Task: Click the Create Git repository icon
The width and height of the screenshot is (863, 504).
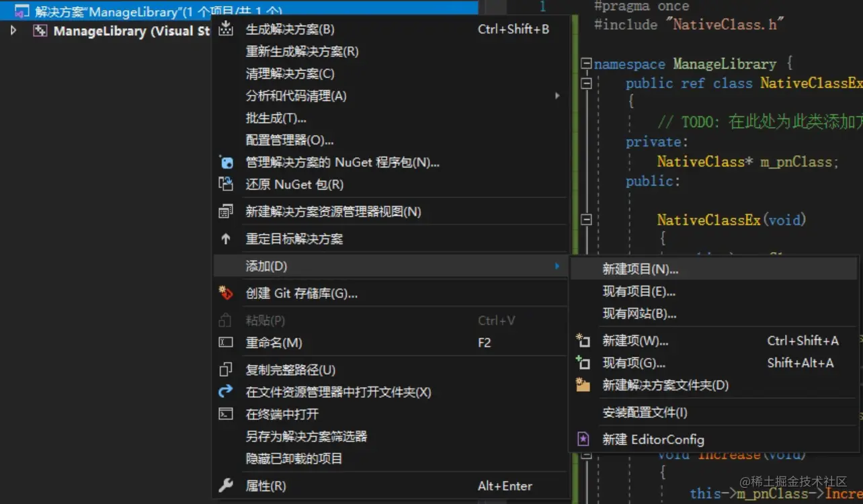Action: coord(226,293)
